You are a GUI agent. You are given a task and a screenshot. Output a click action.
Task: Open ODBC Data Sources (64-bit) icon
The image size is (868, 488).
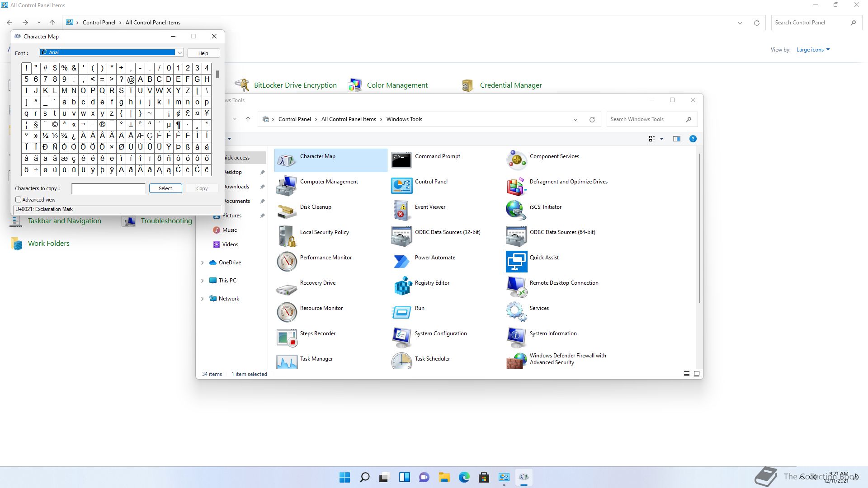pyautogui.click(x=516, y=236)
